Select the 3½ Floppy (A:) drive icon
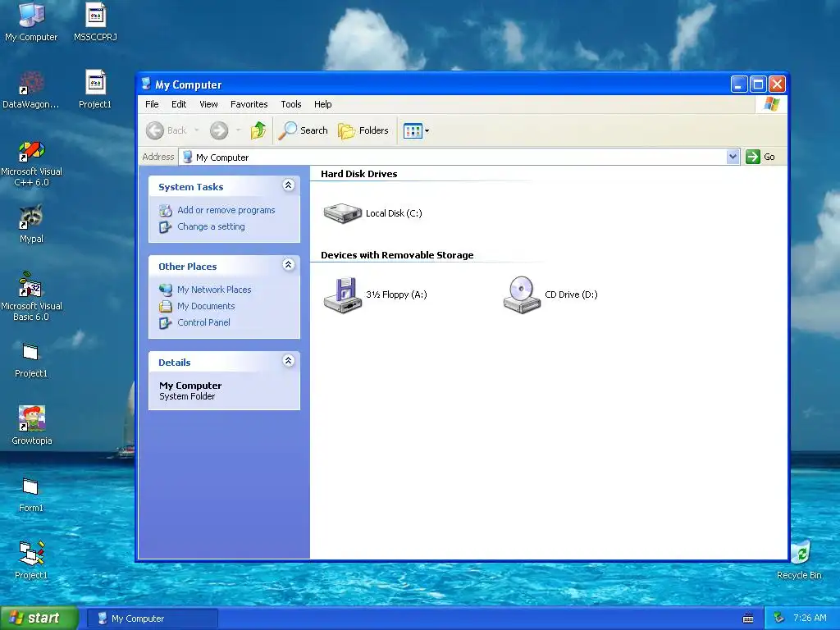840x630 pixels. [343, 294]
